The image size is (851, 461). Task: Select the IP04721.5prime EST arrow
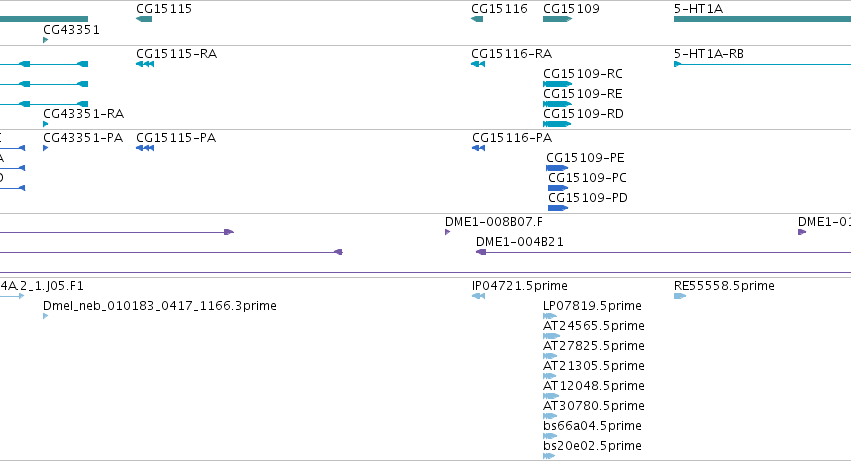click(478, 296)
